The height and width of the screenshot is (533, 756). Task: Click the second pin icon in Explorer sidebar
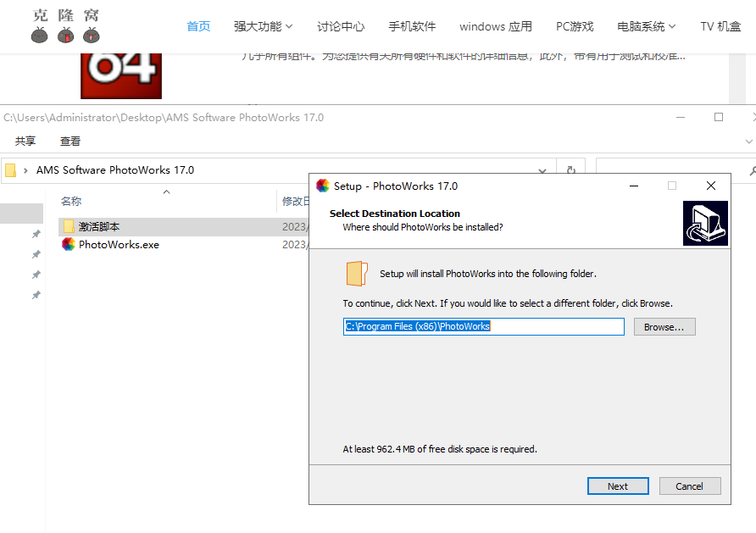tap(36, 254)
